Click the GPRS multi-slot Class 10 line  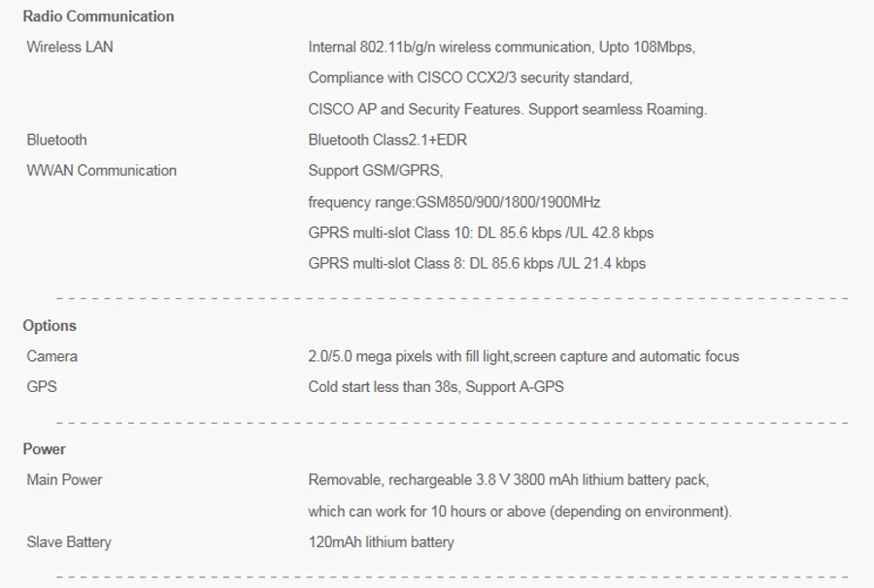(481, 233)
